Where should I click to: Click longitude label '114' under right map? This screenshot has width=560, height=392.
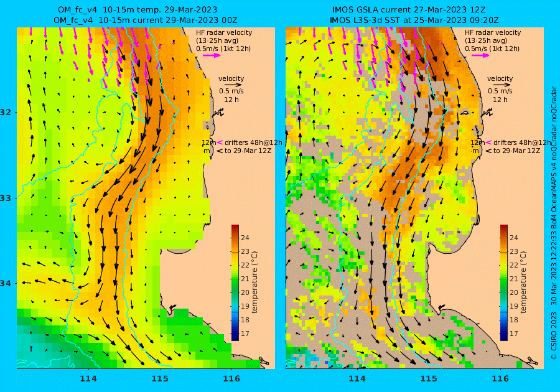point(357,379)
